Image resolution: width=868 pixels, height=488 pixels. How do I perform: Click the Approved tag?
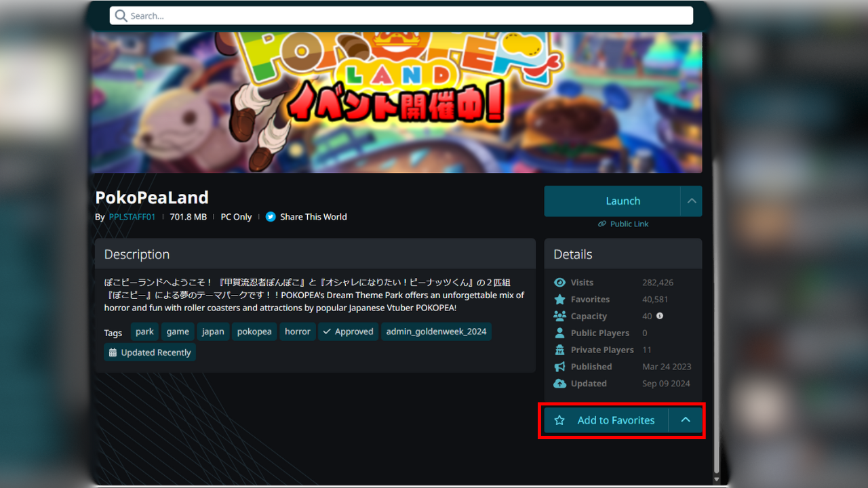point(348,331)
